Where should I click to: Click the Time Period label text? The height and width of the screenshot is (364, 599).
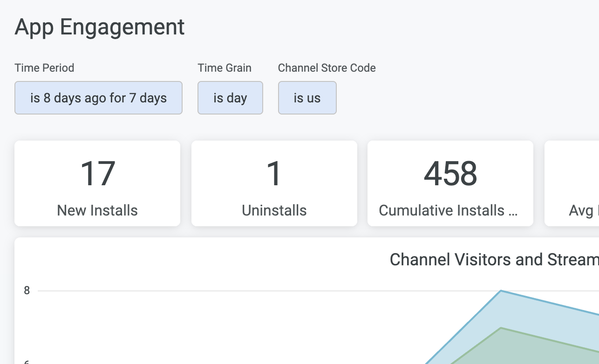44,68
